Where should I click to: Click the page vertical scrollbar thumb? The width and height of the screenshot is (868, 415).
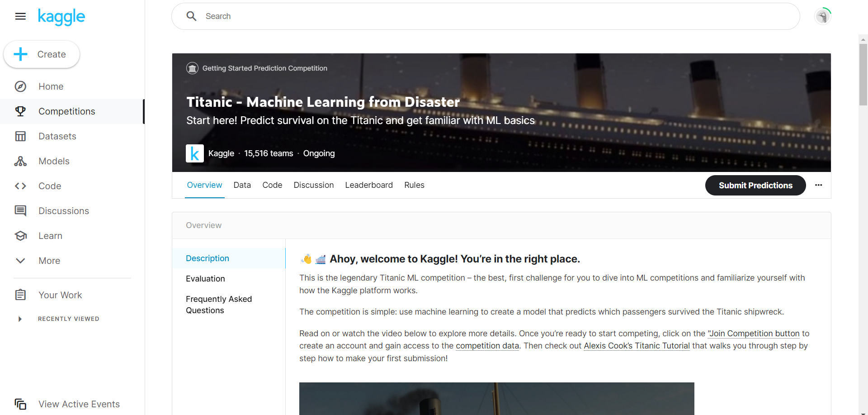coord(863,75)
